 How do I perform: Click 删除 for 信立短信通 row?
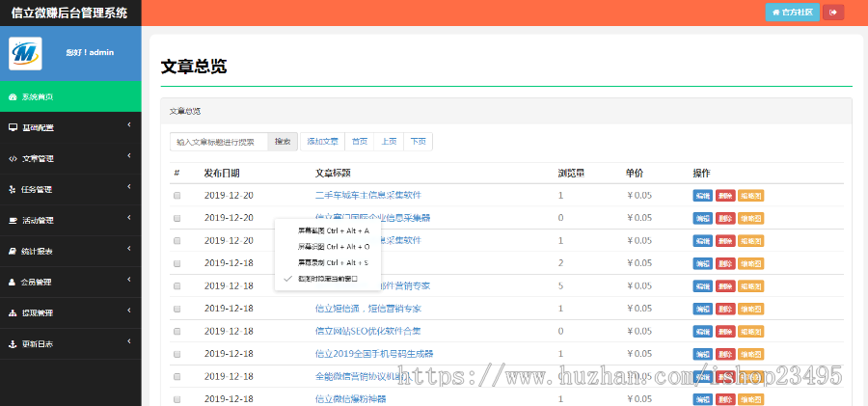725,309
